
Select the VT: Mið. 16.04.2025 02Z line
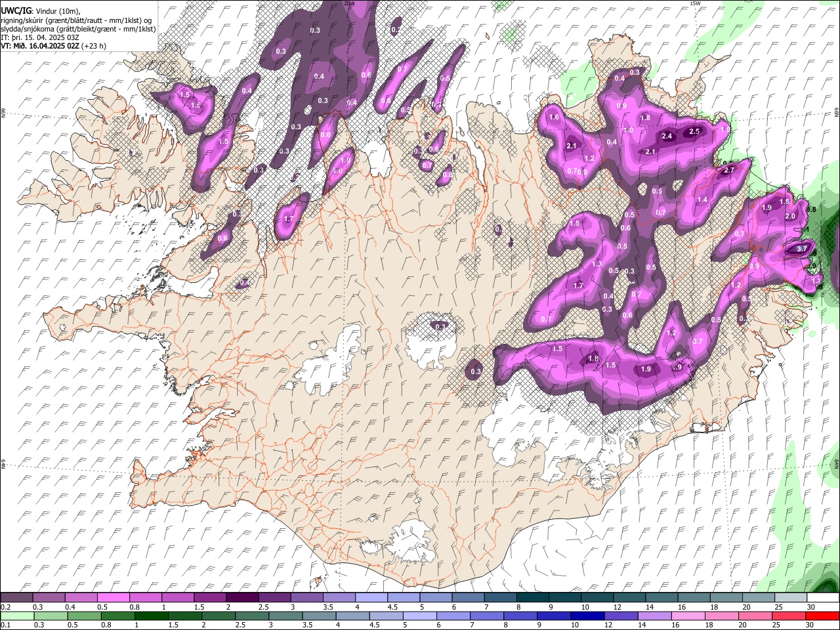pos(53,46)
